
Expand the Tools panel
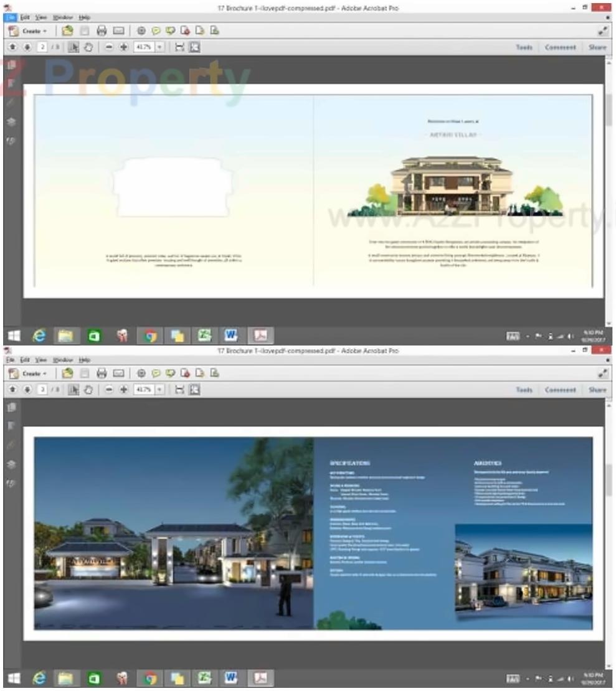(525, 47)
